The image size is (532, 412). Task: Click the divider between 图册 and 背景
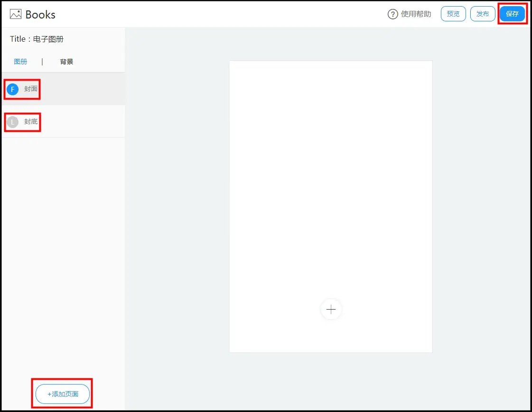42,62
